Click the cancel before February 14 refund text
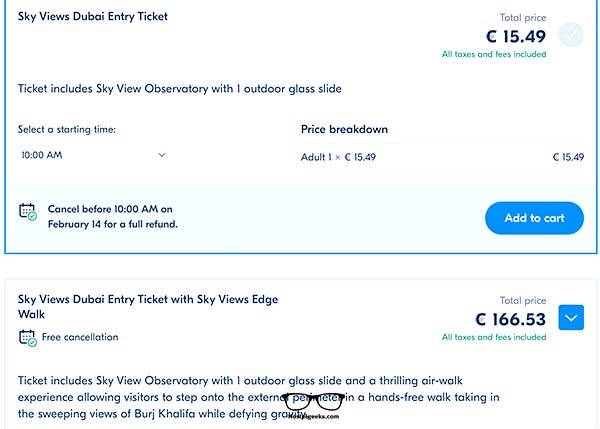This screenshot has height=429, width=600. [112, 217]
